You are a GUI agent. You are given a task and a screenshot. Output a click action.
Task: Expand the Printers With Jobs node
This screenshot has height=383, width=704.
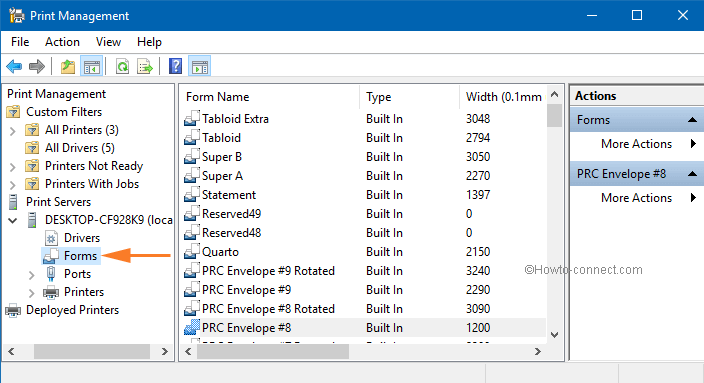13,185
